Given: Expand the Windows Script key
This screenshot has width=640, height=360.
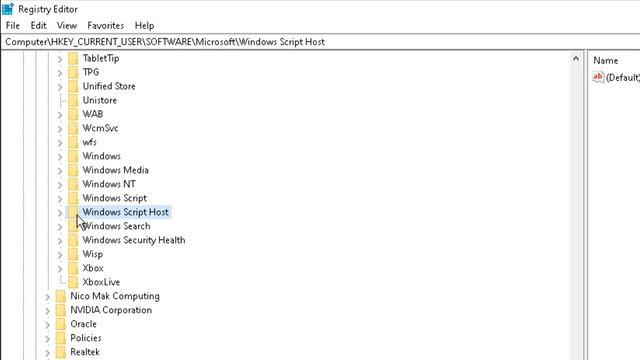Looking at the screenshot, I should 60,199.
